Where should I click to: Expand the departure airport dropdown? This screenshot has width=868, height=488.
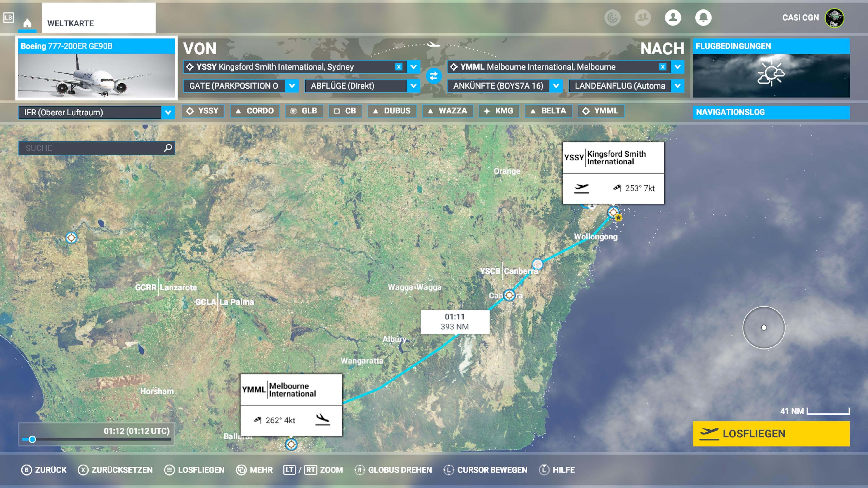tap(413, 67)
